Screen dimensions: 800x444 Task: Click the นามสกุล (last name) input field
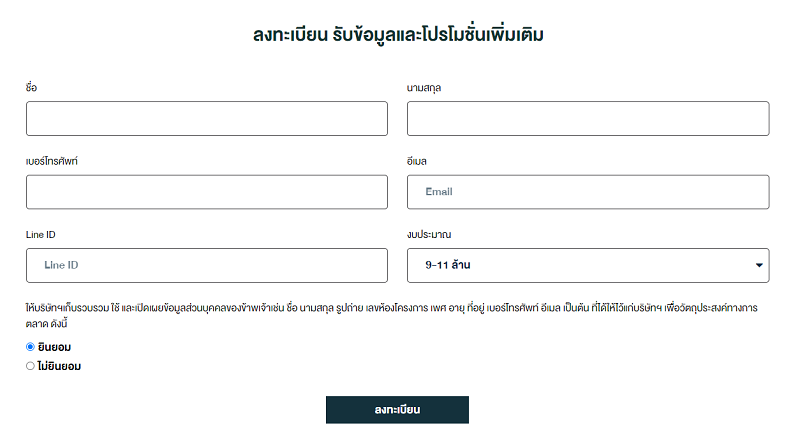coord(588,118)
